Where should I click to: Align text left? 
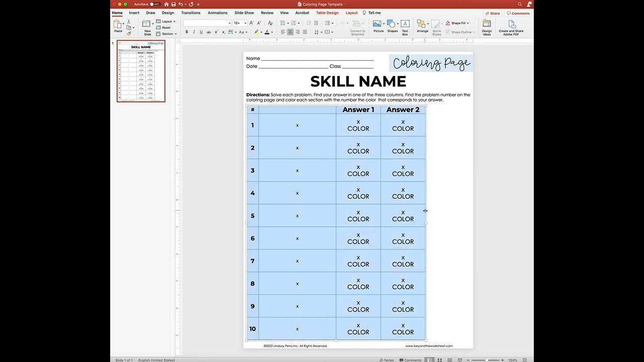click(283, 32)
